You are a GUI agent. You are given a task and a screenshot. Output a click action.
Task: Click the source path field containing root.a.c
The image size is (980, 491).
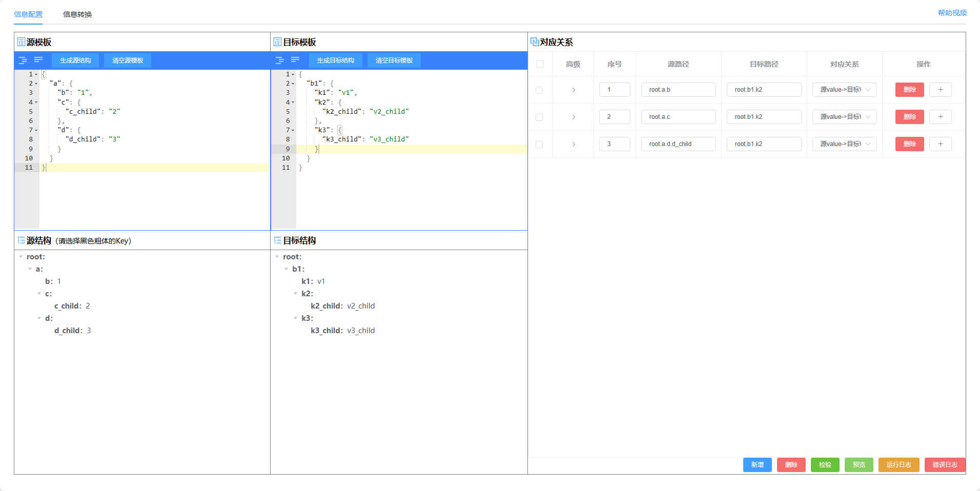[678, 117]
